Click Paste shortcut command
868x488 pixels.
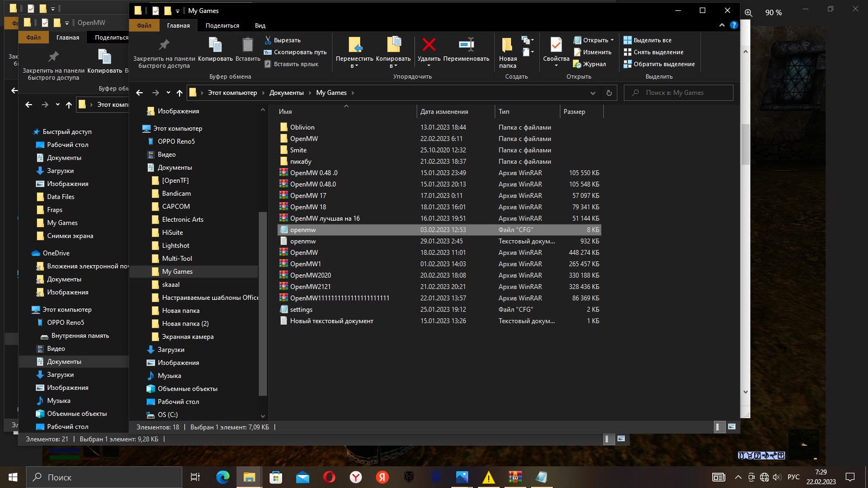[291, 64]
